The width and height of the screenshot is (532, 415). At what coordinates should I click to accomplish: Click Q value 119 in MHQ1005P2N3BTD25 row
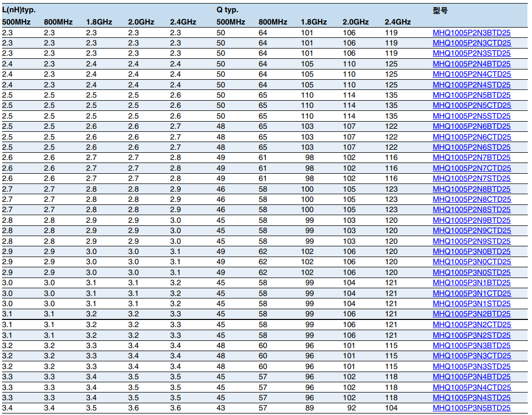point(391,33)
